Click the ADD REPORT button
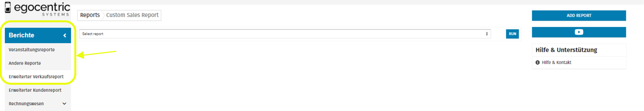This screenshot has width=644, height=111. [578, 15]
